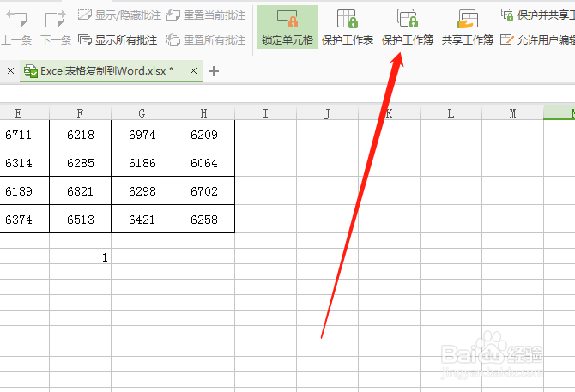Screen dimensions: 575x392
Task: Select cell containing 6314
Action: point(24,163)
